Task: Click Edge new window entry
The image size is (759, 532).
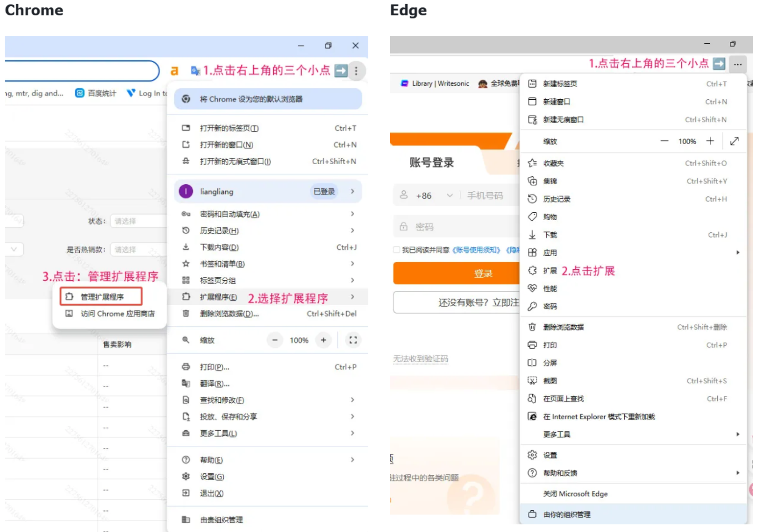Action: tap(633, 102)
